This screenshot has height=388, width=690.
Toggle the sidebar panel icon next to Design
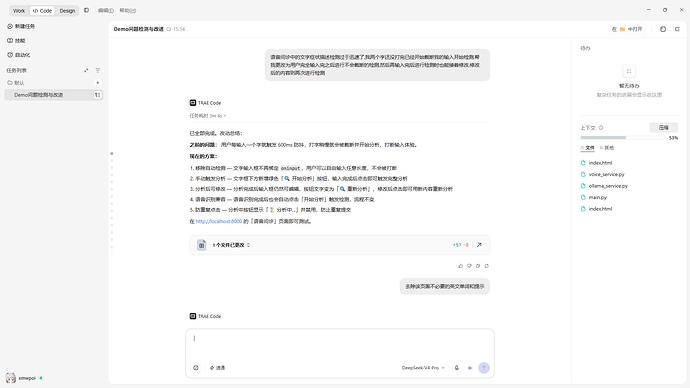(86, 10)
